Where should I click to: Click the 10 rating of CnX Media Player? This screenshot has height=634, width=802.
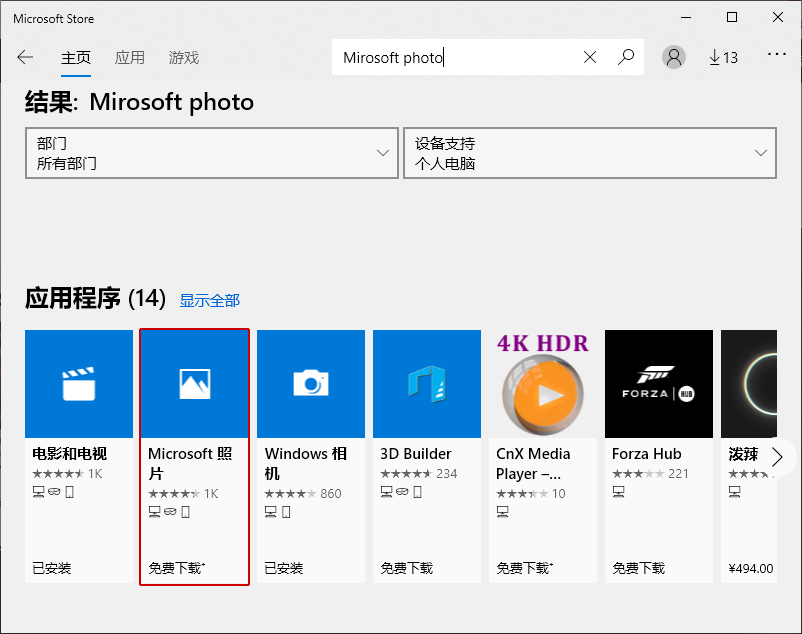(x=559, y=493)
